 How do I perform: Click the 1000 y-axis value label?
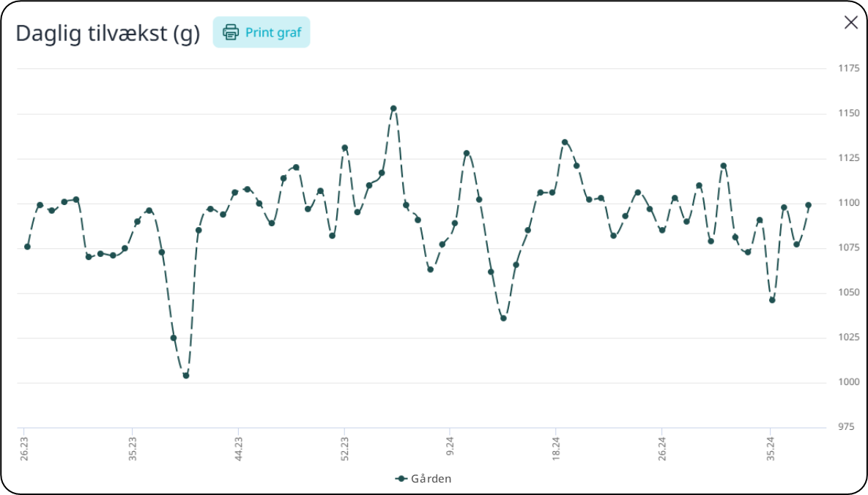click(848, 383)
